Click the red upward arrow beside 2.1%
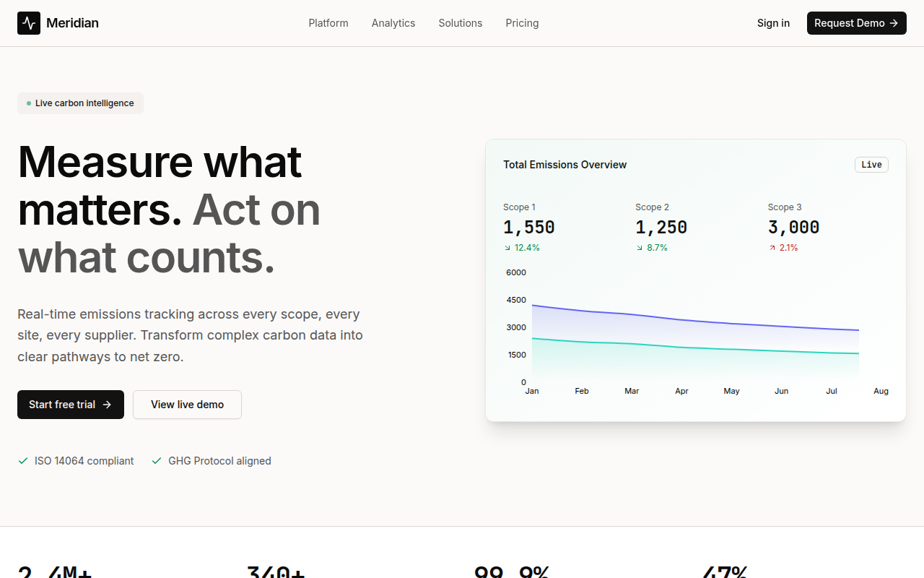This screenshot has width=924, height=578. 772,247
